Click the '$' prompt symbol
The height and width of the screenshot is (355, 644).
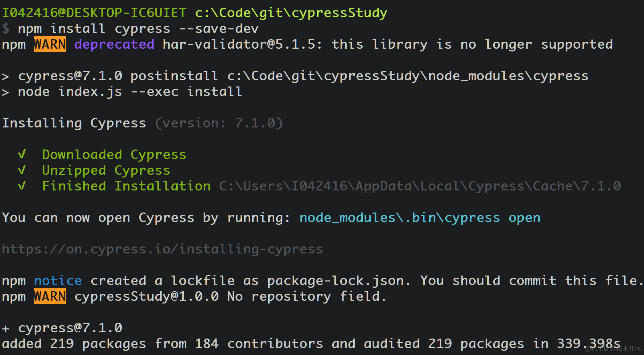click(6, 29)
